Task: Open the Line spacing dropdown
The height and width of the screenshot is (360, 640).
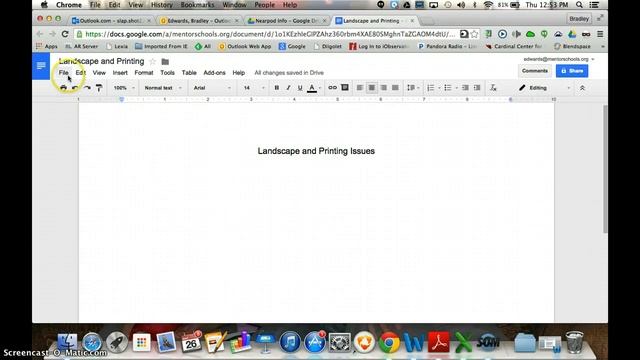Action: pyautogui.click(x=413, y=88)
